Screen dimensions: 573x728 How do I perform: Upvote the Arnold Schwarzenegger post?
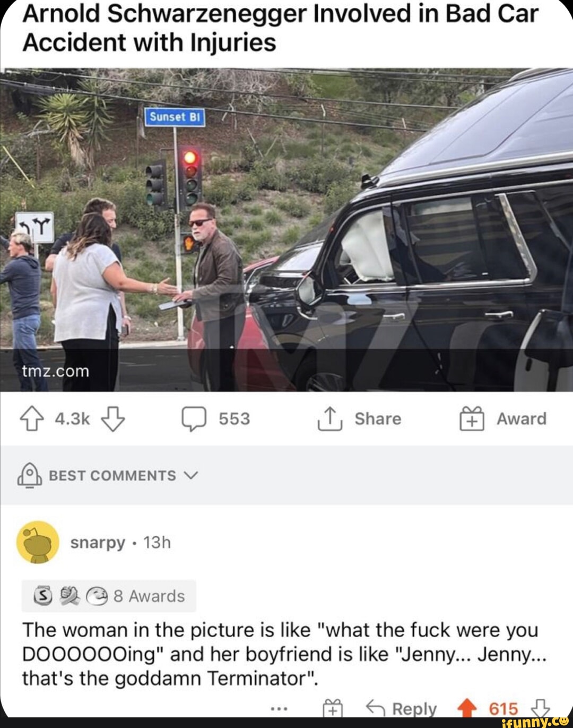tap(32, 419)
